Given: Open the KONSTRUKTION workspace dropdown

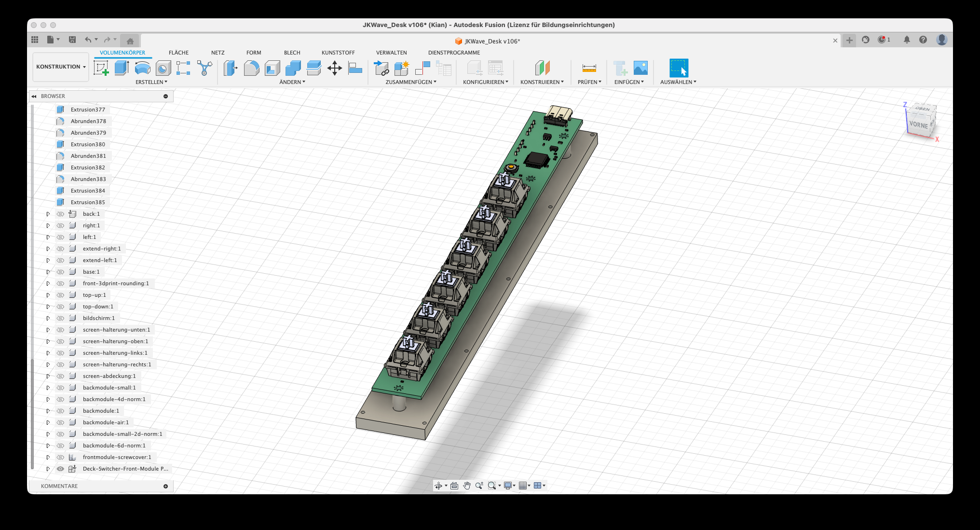Looking at the screenshot, I should [61, 67].
